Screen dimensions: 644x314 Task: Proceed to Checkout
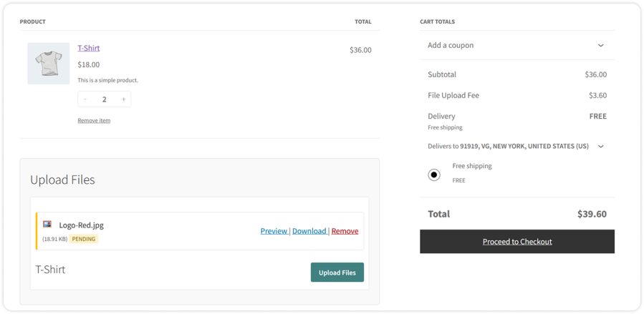[x=517, y=242]
